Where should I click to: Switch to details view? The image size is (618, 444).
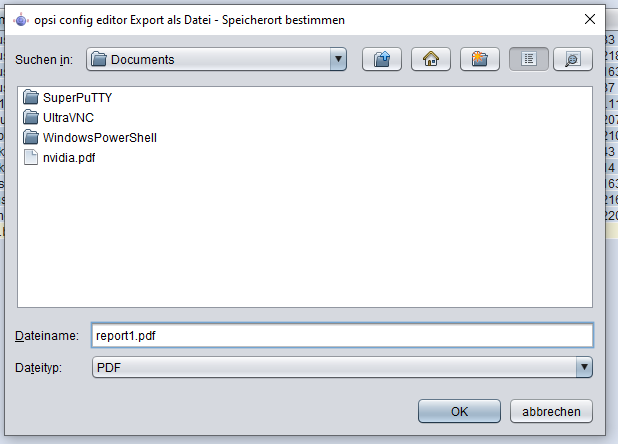tap(573, 59)
